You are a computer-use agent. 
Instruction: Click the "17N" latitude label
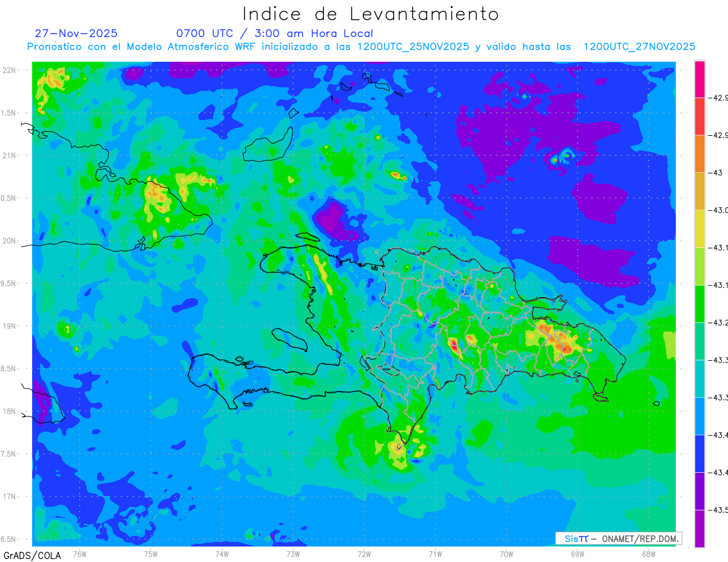tap(10, 496)
